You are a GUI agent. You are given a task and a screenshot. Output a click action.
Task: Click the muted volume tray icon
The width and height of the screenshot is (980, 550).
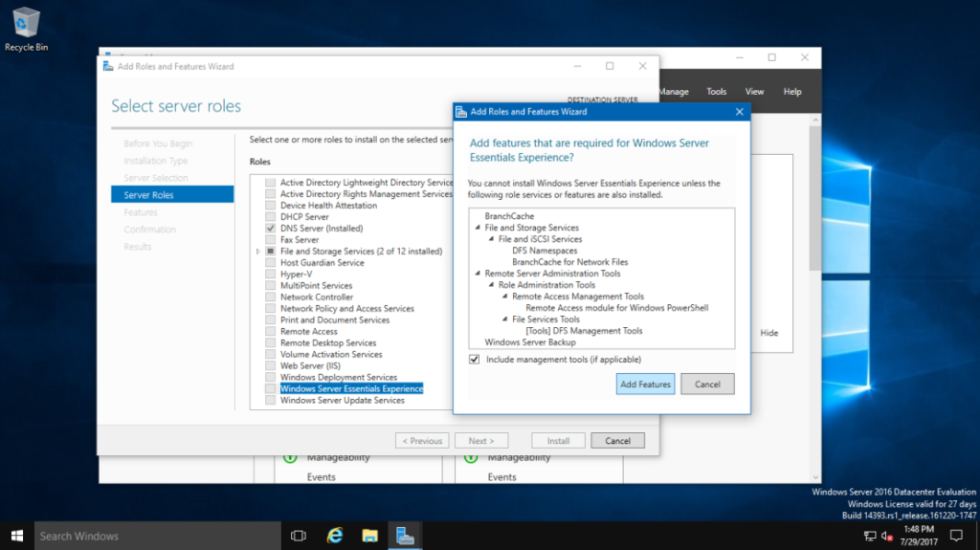(x=886, y=536)
